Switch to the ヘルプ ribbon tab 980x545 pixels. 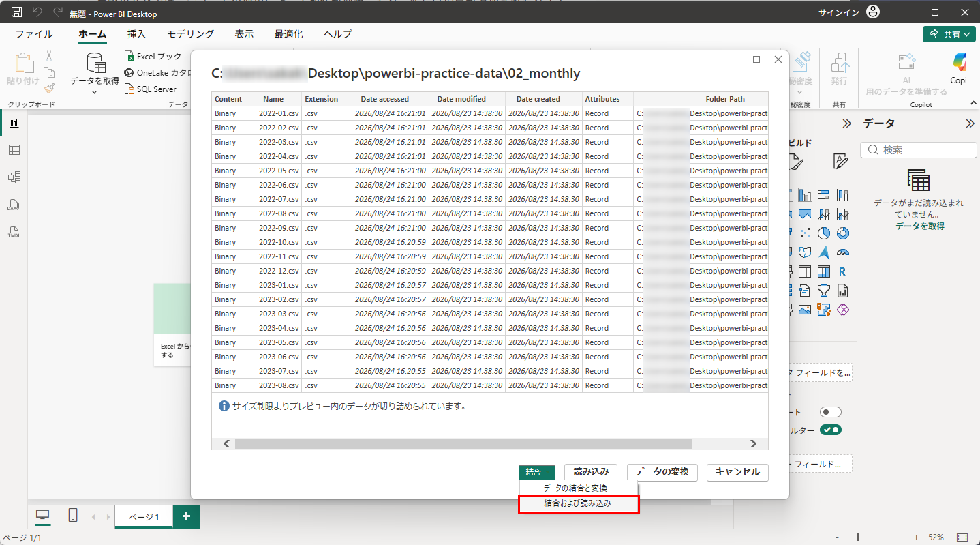(338, 34)
